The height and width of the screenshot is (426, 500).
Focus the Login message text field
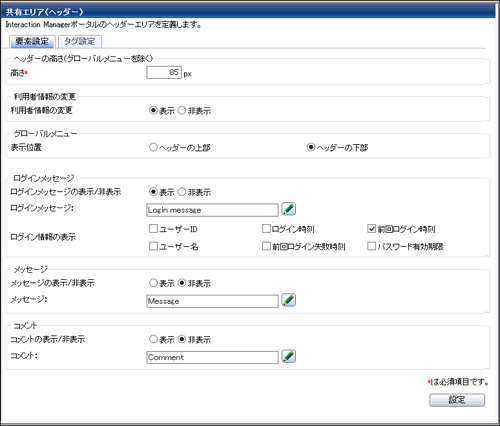(212, 210)
